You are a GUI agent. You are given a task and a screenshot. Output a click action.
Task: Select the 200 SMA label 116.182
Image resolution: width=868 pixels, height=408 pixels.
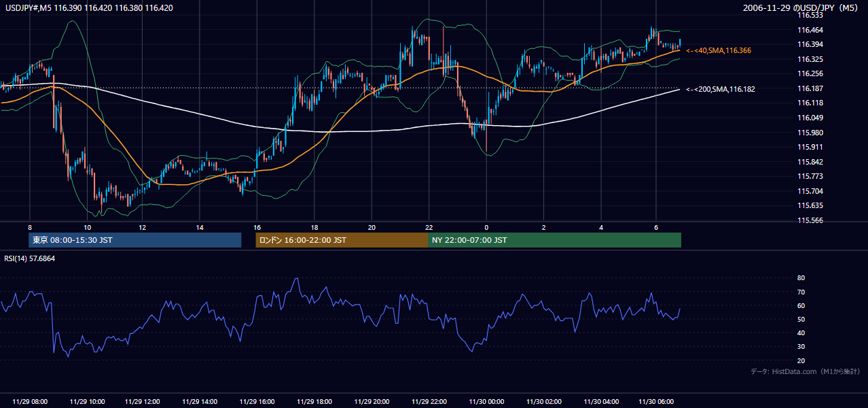pos(721,89)
